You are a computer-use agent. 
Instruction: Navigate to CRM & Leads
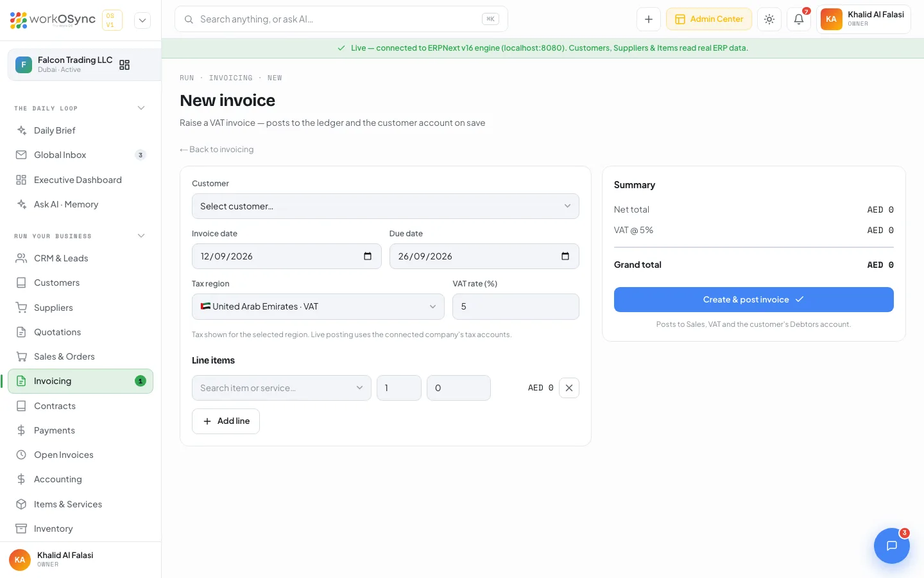[80, 258]
